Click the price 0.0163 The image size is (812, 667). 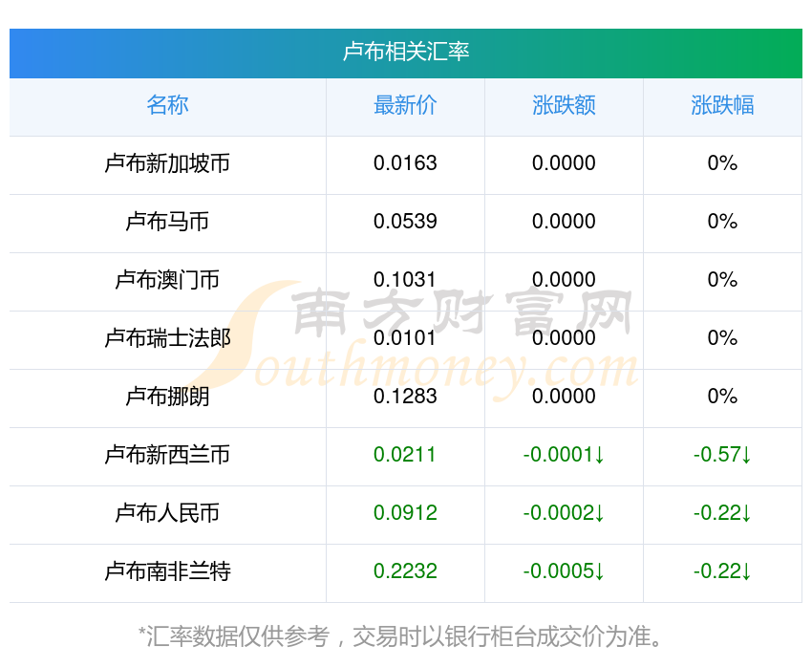(x=405, y=163)
